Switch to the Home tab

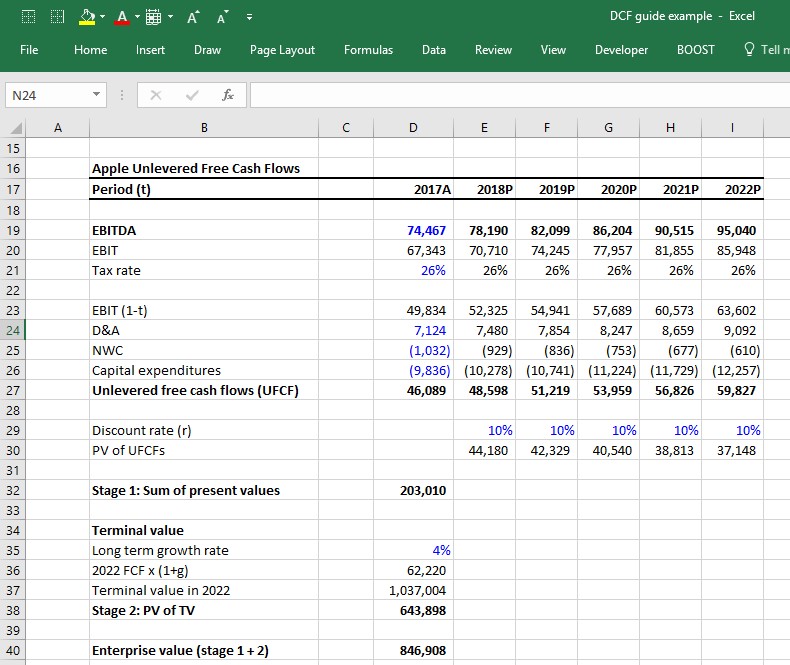91,50
